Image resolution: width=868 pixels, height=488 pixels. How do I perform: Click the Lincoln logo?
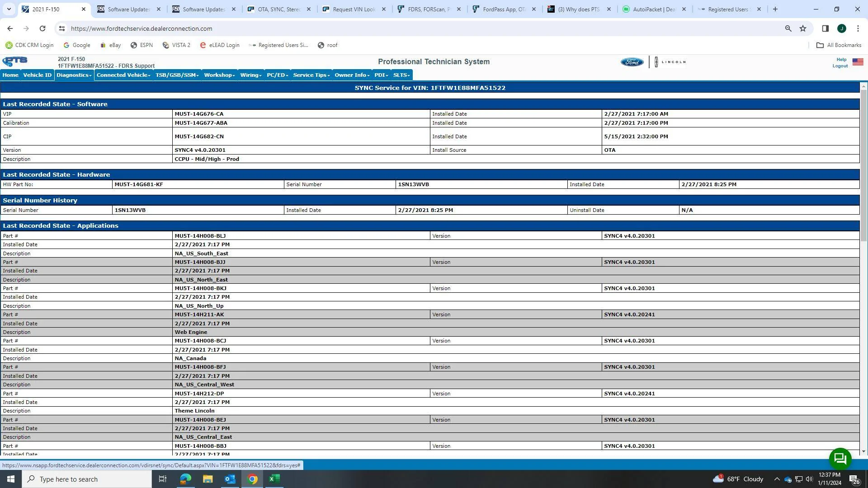(670, 62)
